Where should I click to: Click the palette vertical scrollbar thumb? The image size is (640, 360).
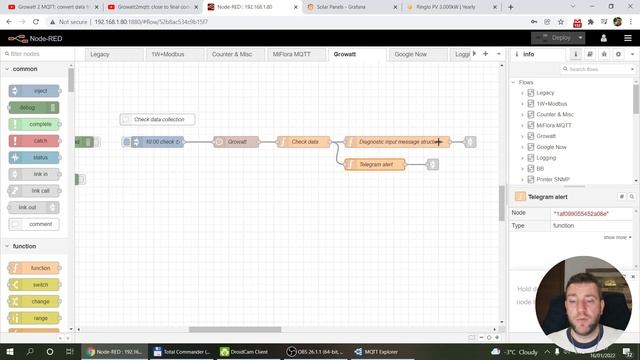pyautogui.click(x=71, y=80)
